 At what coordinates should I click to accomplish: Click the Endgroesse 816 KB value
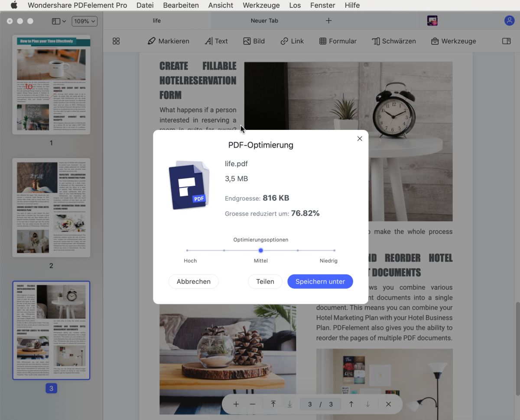276,198
